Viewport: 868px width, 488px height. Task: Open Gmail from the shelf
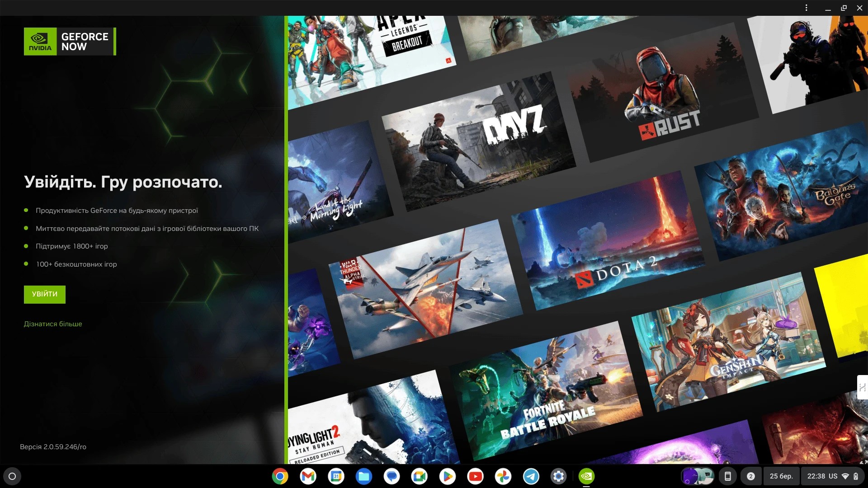308,476
